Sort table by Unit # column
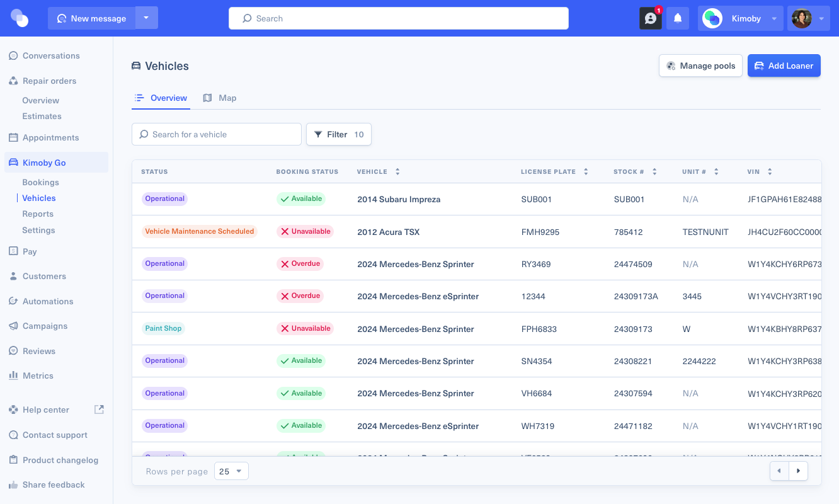The height and width of the screenshot is (504, 839). pos(716,172)
